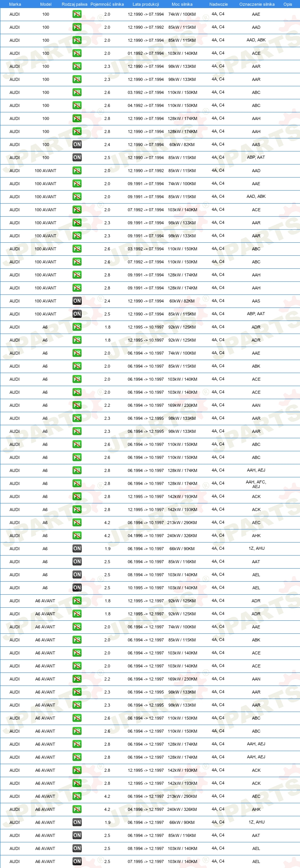Select '1Z, AHU' in A6 10.1997 row
This screenshot has width=300, height=868.
256,548
